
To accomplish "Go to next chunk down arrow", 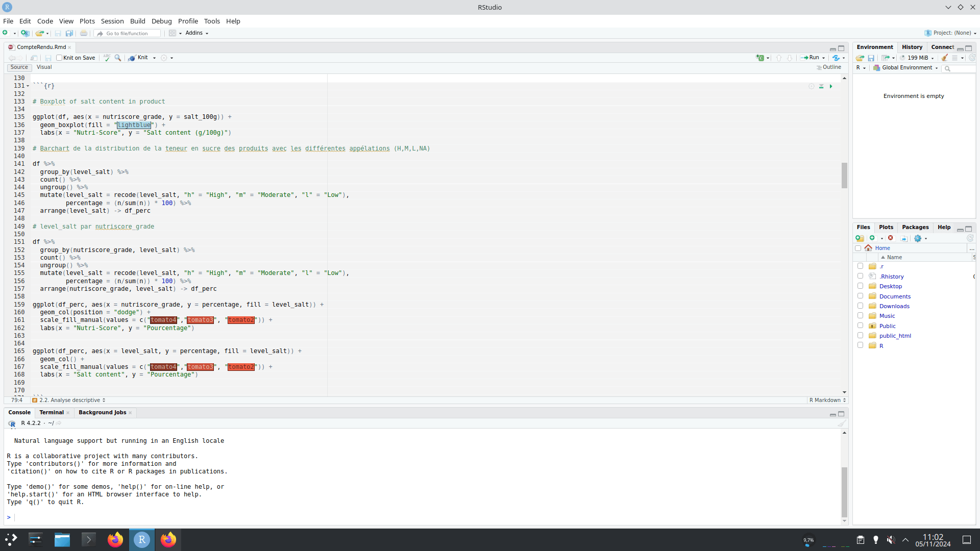I will [x=790, y=58].
